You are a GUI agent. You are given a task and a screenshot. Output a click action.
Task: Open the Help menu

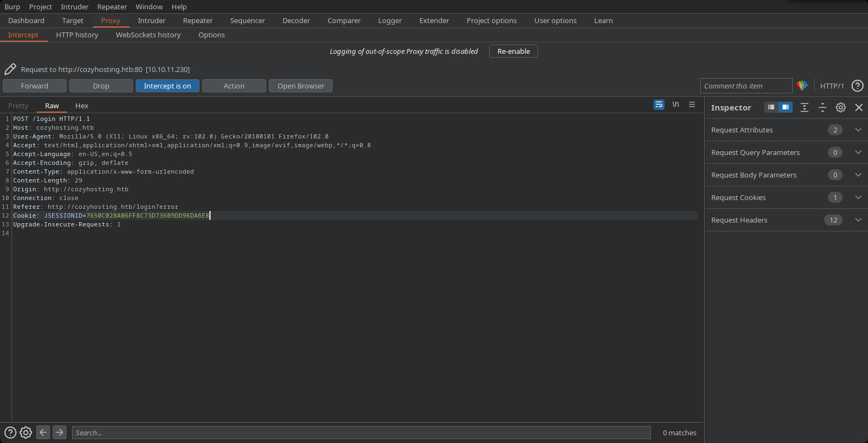179,7
